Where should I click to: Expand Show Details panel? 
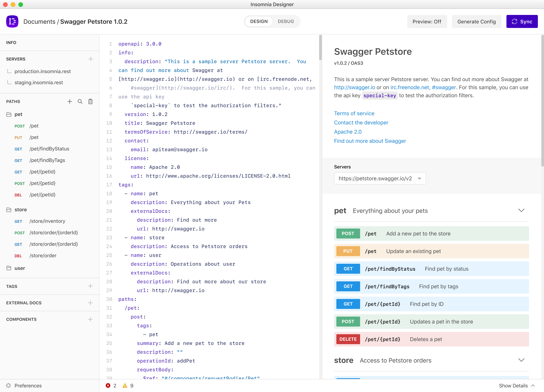coord(517,385)
